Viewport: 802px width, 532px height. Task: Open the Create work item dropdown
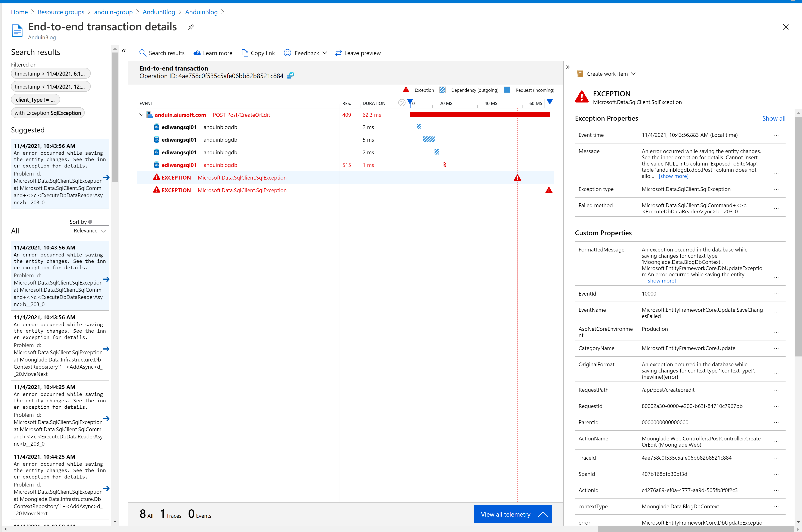click(606, 74)
